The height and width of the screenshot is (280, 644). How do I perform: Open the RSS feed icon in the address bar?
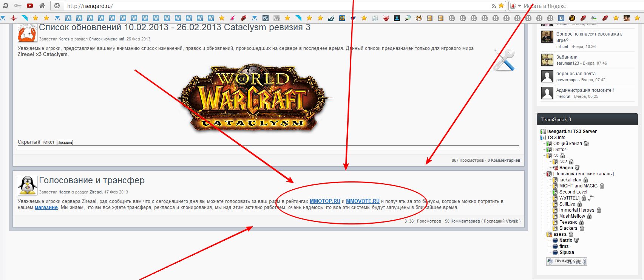pos(494,6)
